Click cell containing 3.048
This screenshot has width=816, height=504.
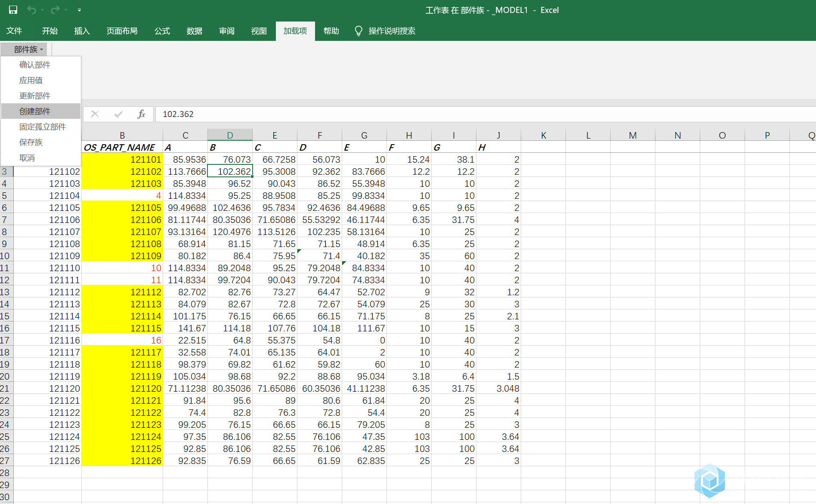tap(499, 389)
